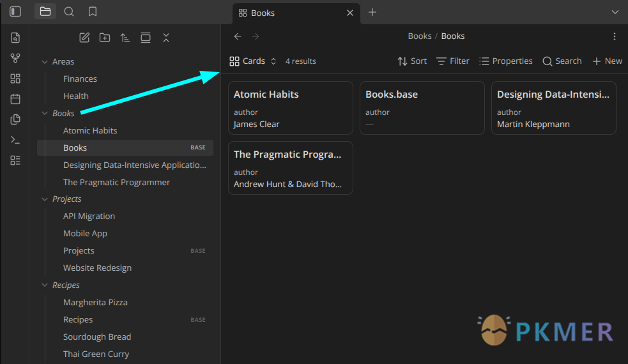This screenshot has height=364, width=628.
Task: Click auto-reveal current file icon
Action: [x=146, y=38]
